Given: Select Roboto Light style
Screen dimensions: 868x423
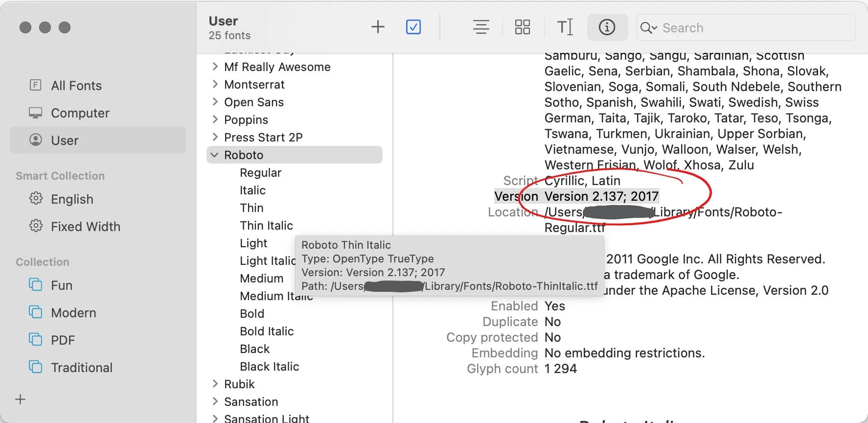Looking at the screenshot, I should tap(253, 243).
